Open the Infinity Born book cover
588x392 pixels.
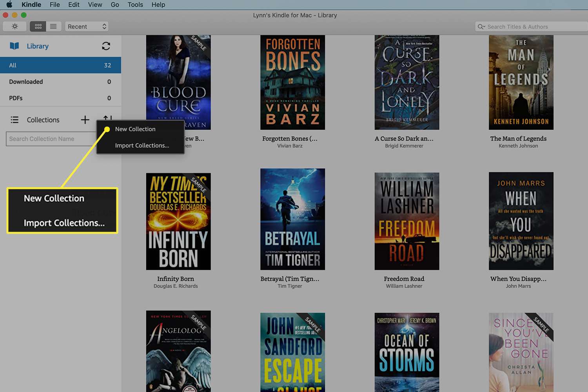[178, 221]
